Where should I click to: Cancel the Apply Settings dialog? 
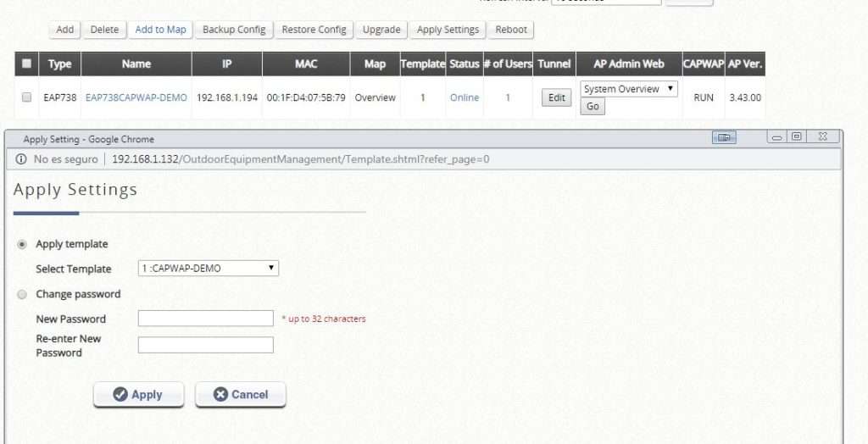tap(240, 394)
